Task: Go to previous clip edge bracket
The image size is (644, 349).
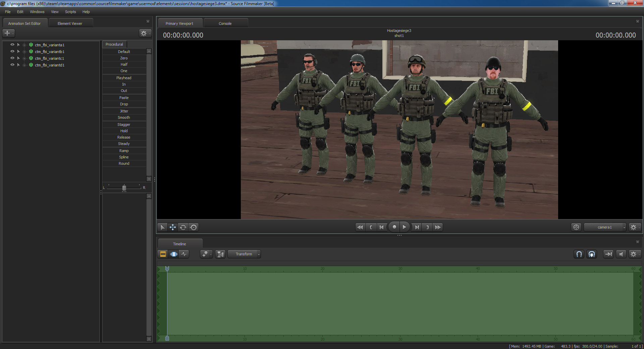Action: (371, 227)
